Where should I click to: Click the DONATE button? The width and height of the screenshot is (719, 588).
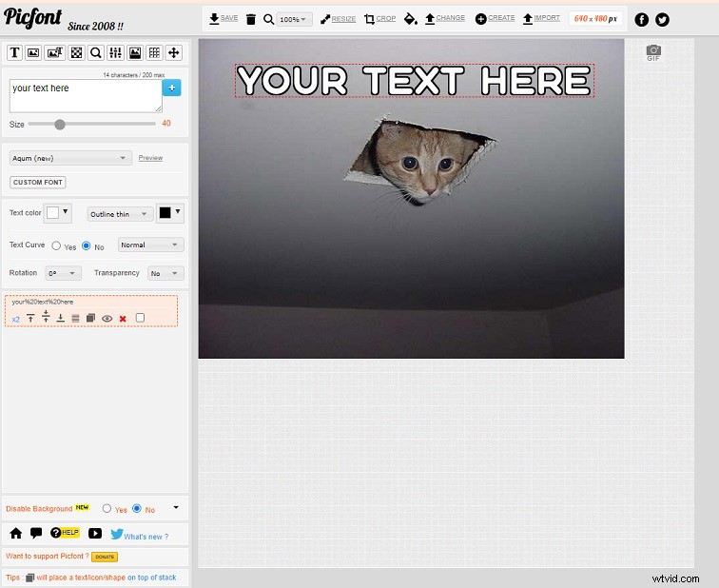click(x=105, y=557)
